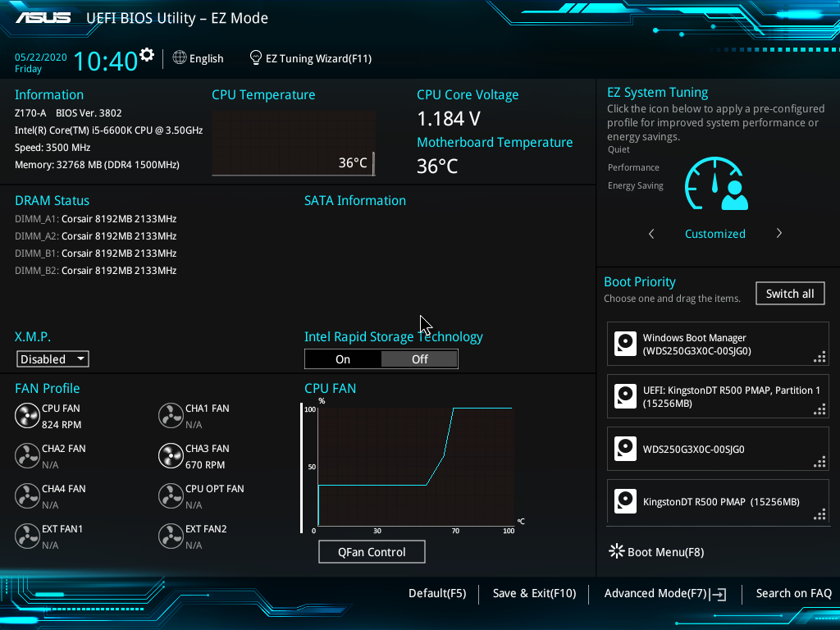
Task: Click the EZ Tuning Wizard lightbulb icon
Action: point(256,58)
